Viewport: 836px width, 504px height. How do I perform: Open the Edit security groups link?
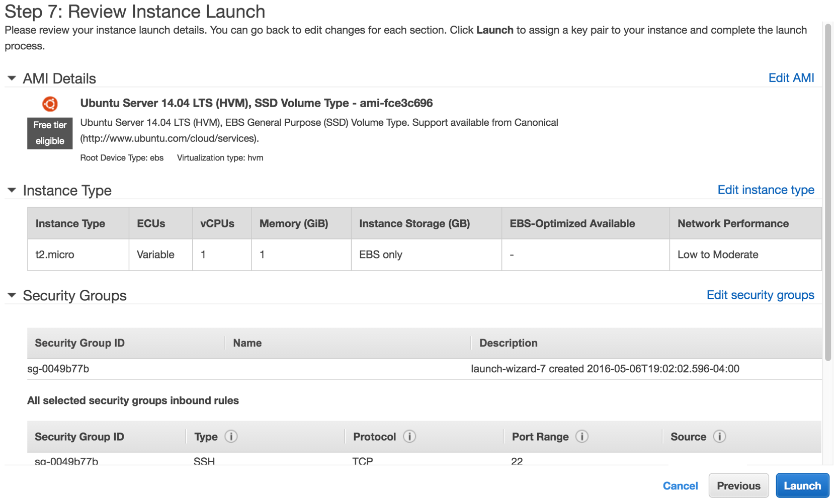coord(760,295)
